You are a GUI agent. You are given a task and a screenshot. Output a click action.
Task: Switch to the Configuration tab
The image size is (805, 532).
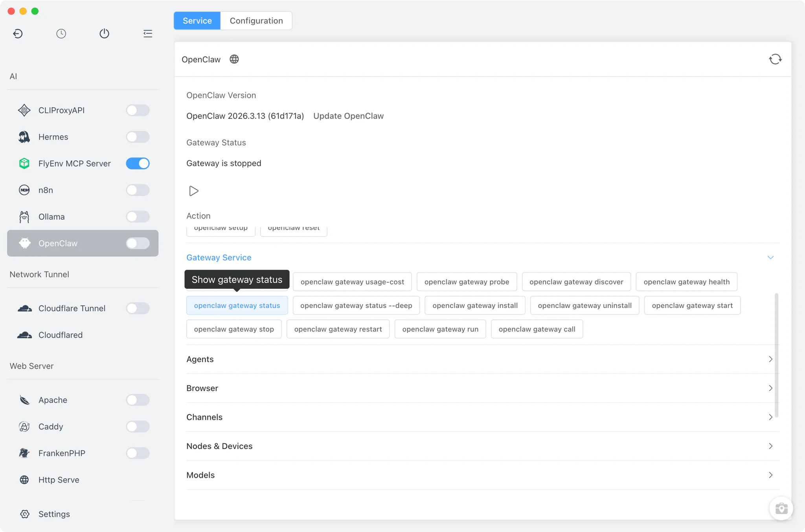256,21
